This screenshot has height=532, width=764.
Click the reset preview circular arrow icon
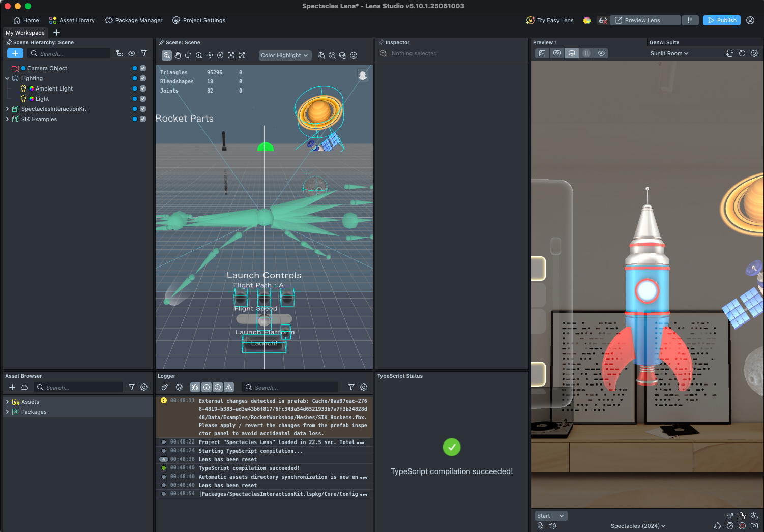point(742,53)
